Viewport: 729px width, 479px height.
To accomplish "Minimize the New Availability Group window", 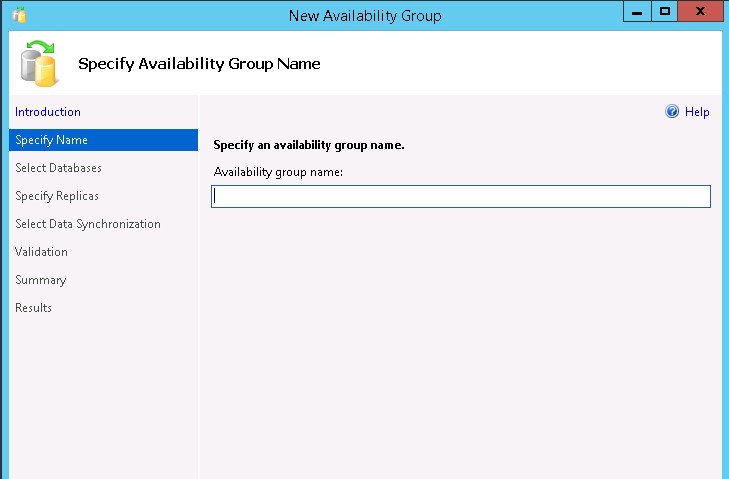I will [x=637, y=12].
